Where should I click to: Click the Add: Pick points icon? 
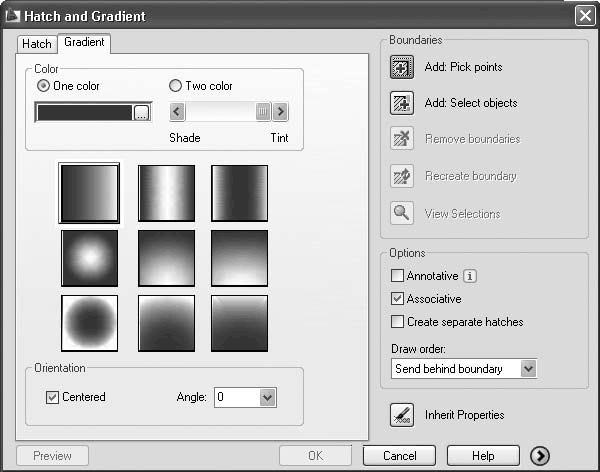point(402,67)
